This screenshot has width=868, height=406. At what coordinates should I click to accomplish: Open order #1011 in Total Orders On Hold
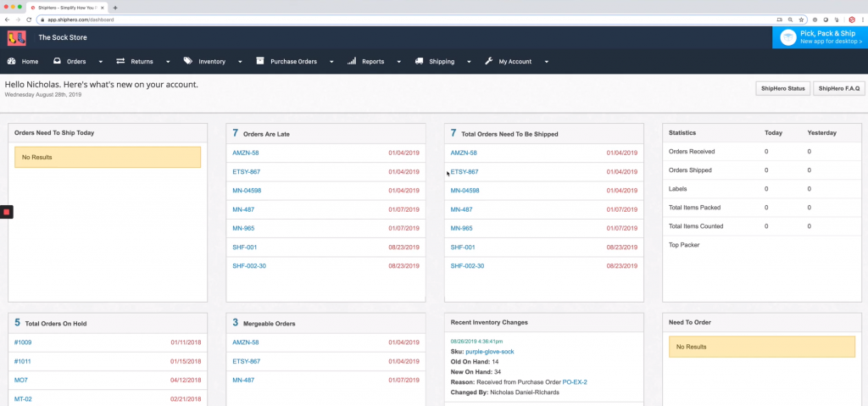click(23, 361)
